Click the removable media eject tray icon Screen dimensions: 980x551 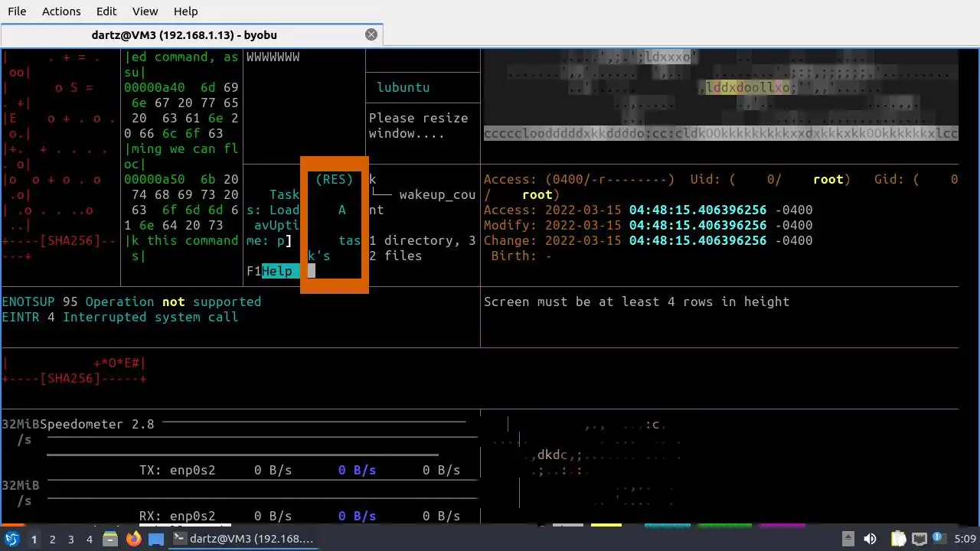848,539
